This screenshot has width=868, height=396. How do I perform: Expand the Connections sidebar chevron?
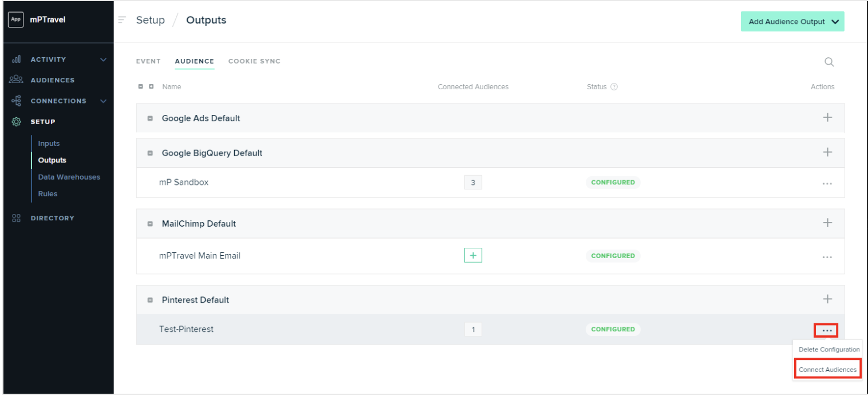(103, 101)
